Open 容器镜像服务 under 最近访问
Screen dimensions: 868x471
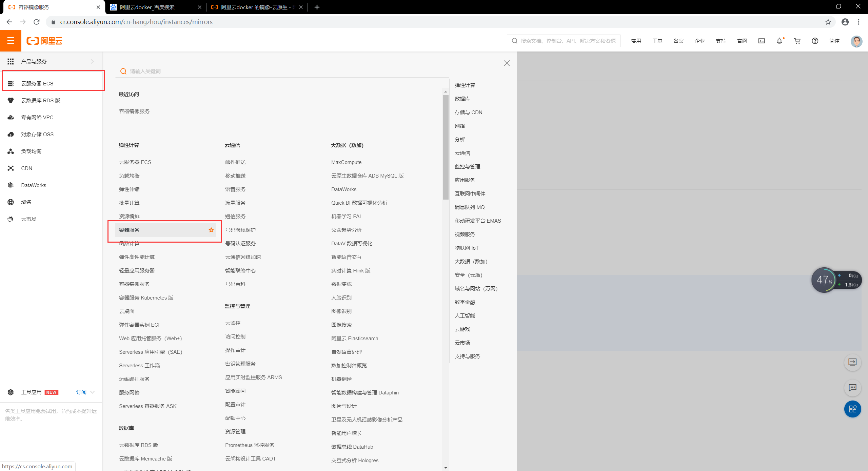click(134, 111)
